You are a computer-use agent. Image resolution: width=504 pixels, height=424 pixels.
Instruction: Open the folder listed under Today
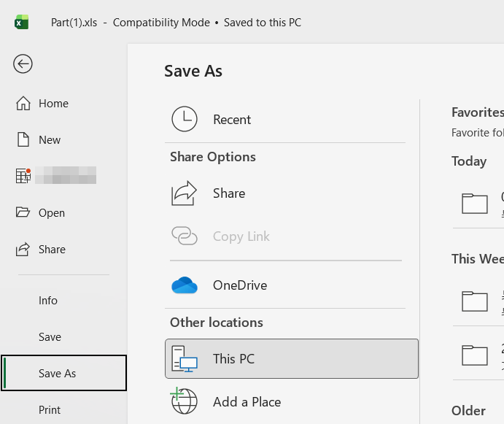pyautogui.click(x=476, y=203)
